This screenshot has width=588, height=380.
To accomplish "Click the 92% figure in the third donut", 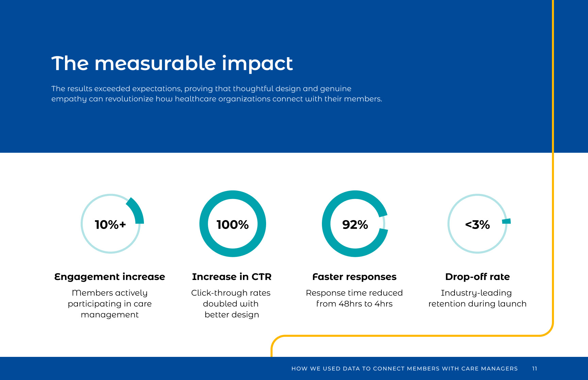I will (x=355, y=225).
